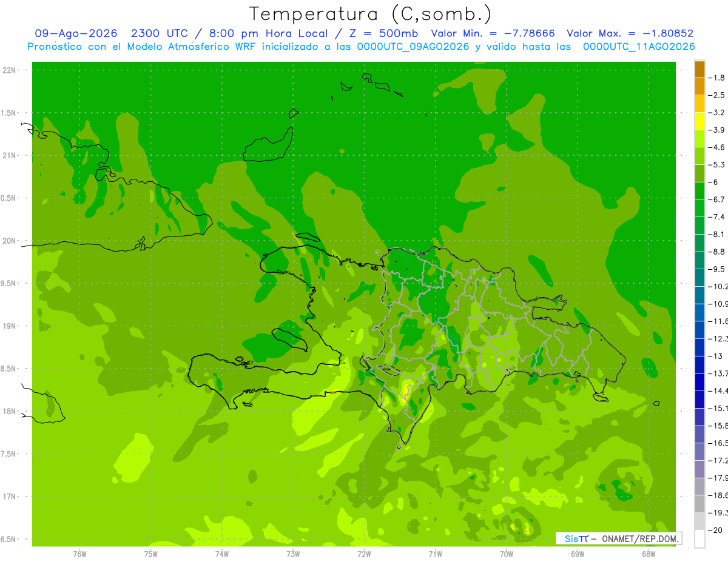The image size is (728, 562).
Task: Click the '21N' latitude axis label
Action: (10, 155)
